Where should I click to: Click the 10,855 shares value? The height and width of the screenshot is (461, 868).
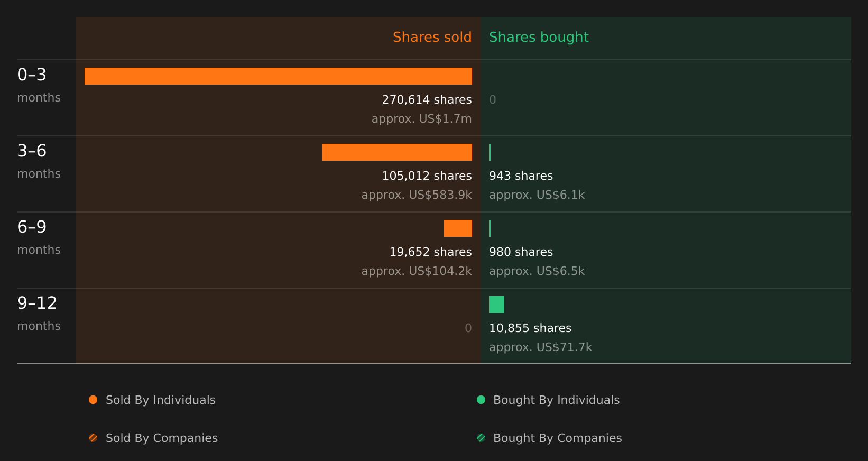[530, 328]
